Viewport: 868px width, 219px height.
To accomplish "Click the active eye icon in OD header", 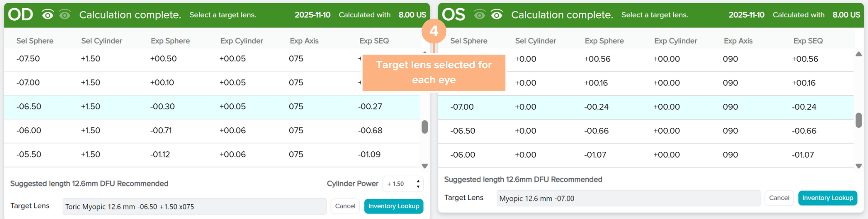I will tap(47, 15).
